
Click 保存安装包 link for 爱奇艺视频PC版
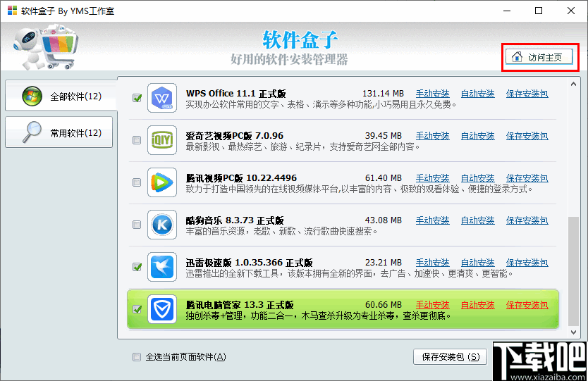[x=527, y=136]
